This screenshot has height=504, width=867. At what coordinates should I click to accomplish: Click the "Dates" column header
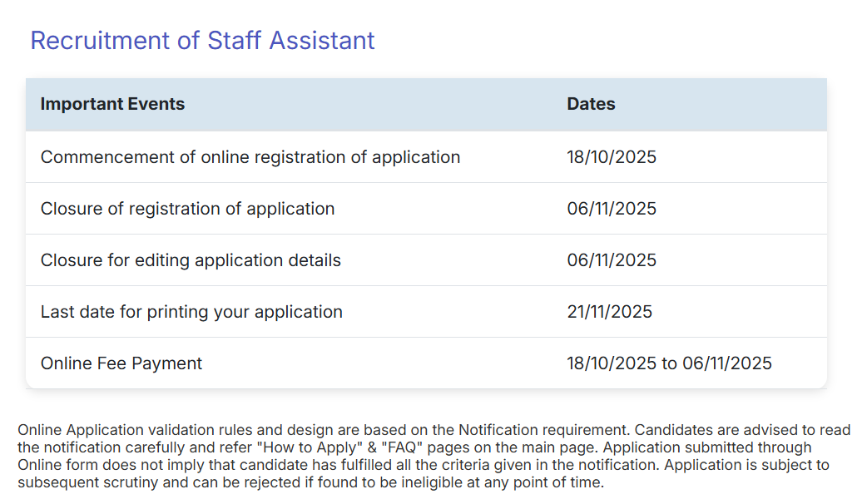click(591, 104)
